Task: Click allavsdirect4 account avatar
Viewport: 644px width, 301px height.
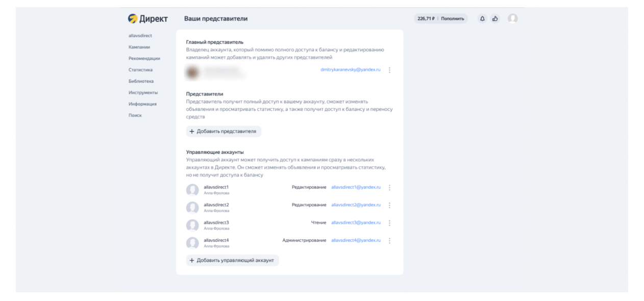Action: [192, 243]
